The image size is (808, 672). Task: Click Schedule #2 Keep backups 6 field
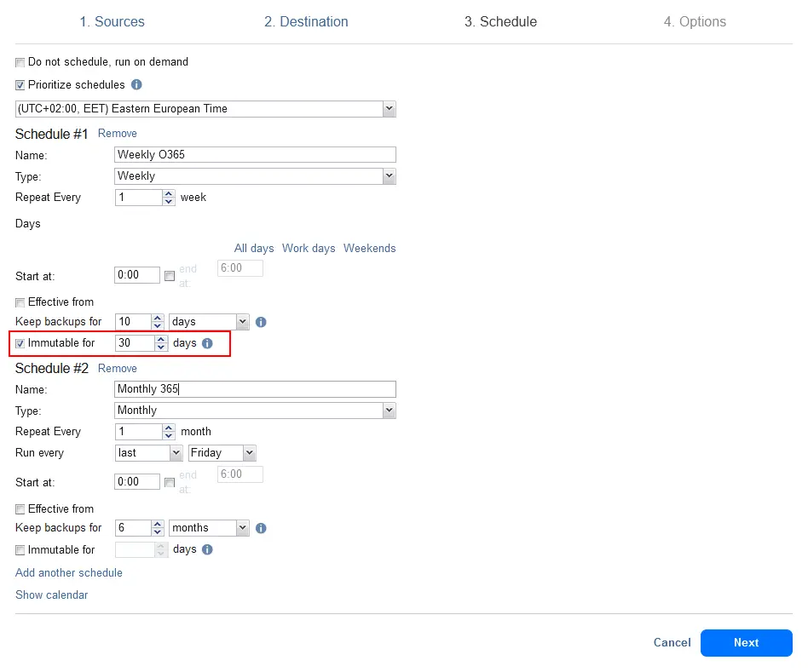[x=134, y=528]
